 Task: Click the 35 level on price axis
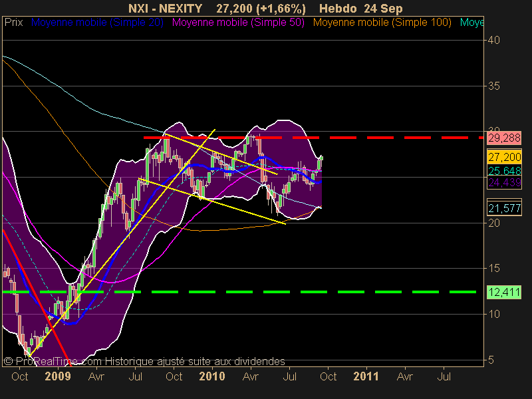[493, 86]
